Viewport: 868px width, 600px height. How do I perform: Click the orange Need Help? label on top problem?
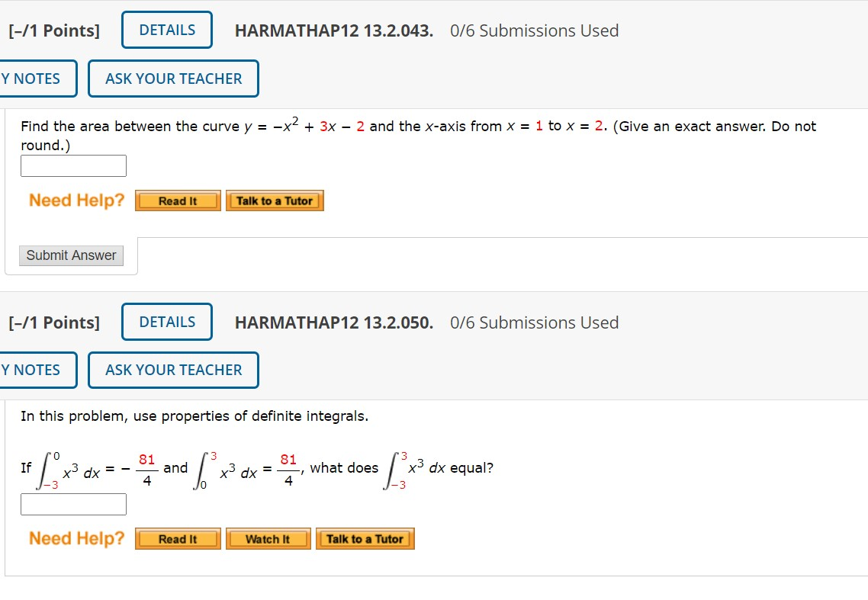[76, 200]
